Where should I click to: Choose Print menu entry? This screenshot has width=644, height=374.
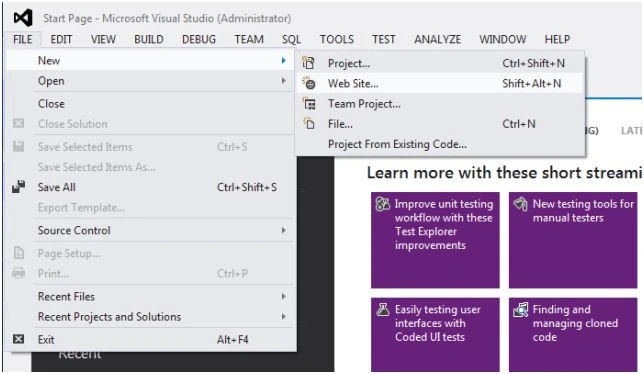pyautogui.click(x=150, y=273)
